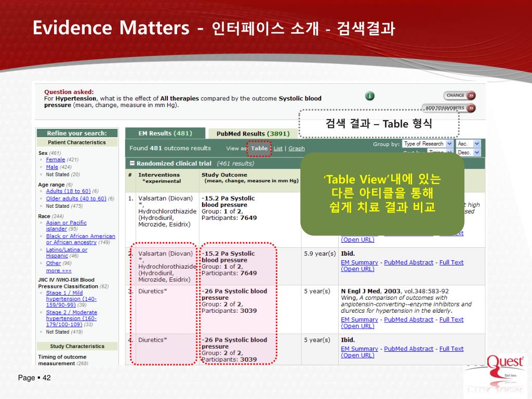Viewport: 532px width, 399px height.
Task: Click the "Patient Characteristics" section header
Action: (x=77, y=142)
